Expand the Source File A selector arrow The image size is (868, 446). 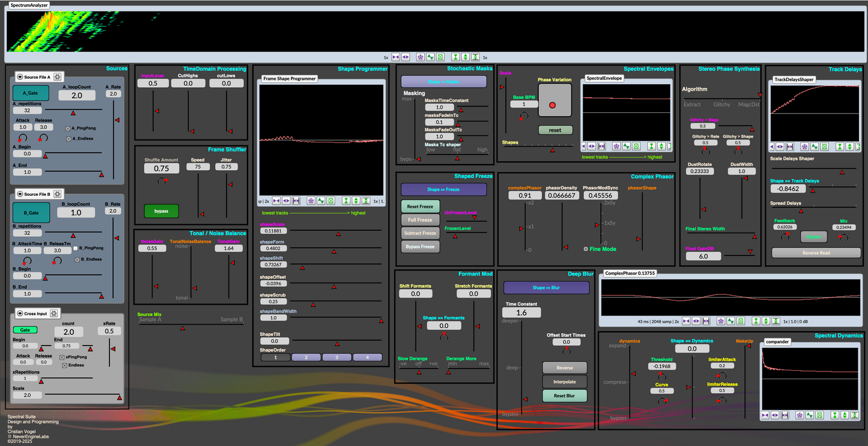[19, 77]
